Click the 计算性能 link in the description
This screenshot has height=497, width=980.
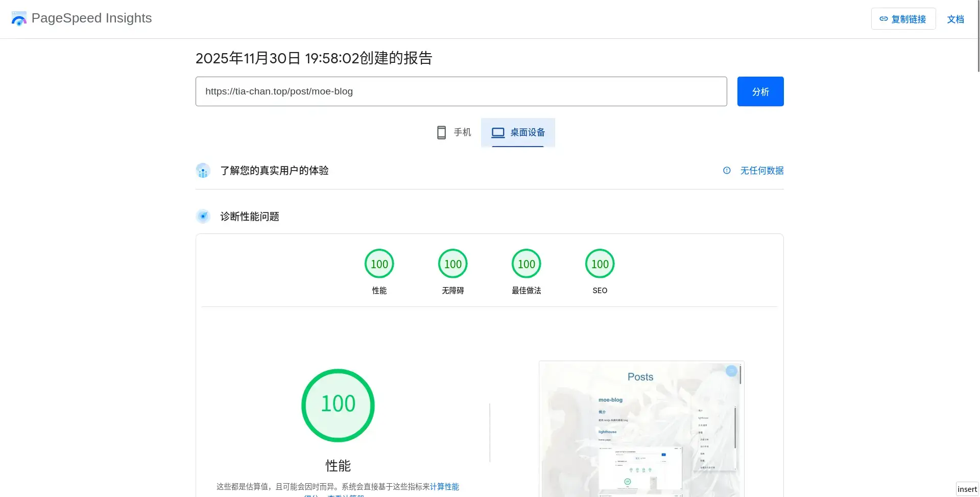[x=444, y=486]
